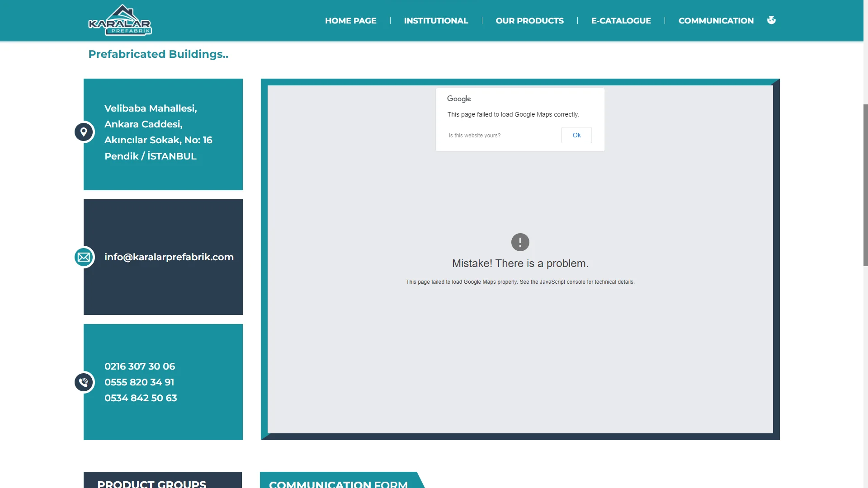
Task: Open the INSTITUTIONAL menu item
Action: click(436, 21)
